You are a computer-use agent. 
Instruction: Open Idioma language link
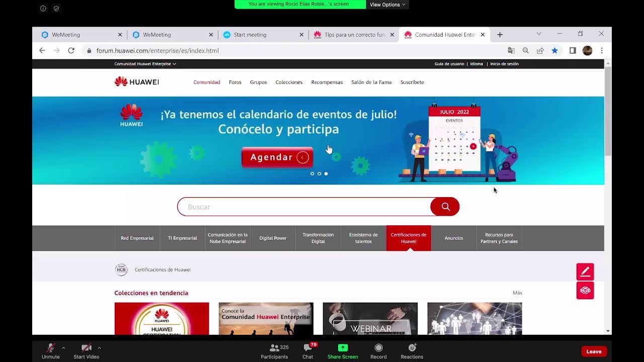(x=476, y=64)
